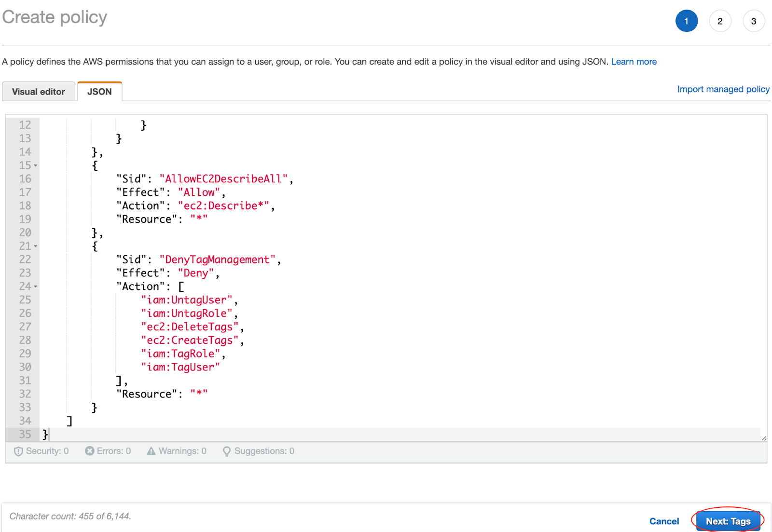Open Import managed policy
The image size is (772, 532).
pos(723,89)
